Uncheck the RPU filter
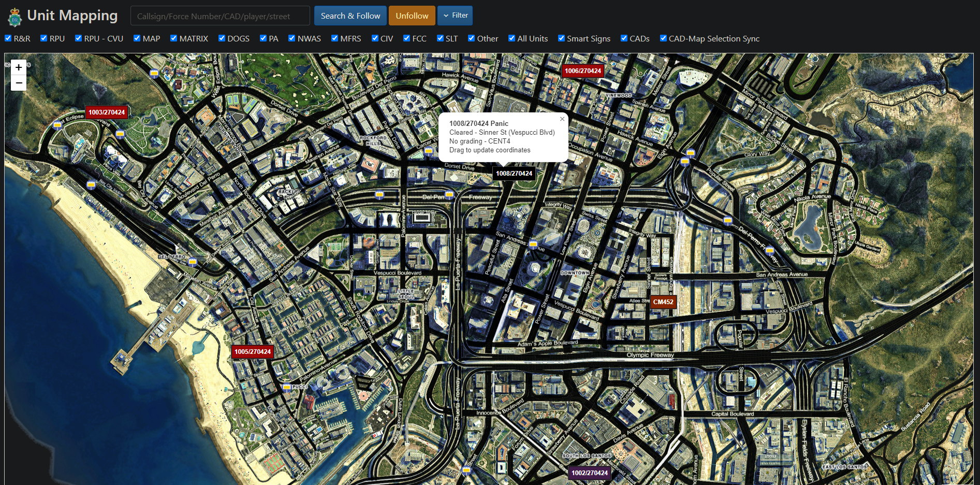Viewport: 980px width, 485px height. (x=44, y=38)
